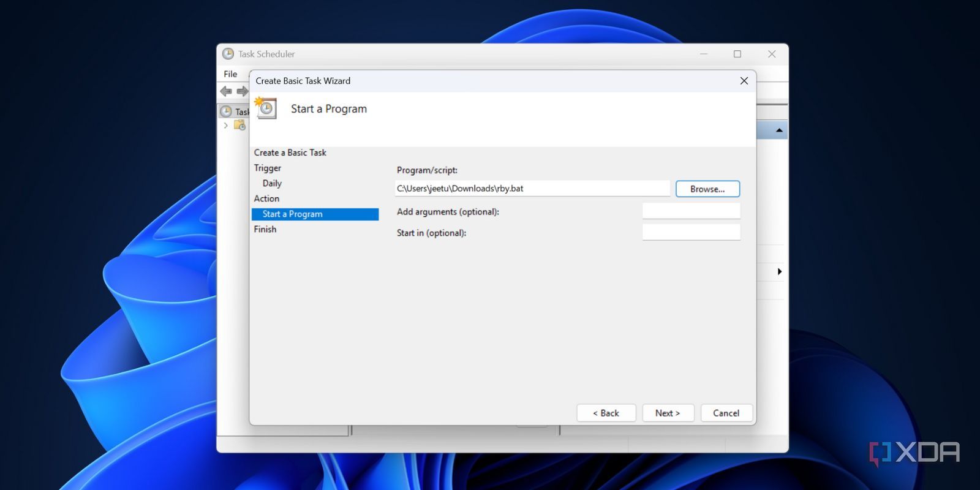Click the back arrow toolbar icon
980x490 pixels.
[226, 91]
